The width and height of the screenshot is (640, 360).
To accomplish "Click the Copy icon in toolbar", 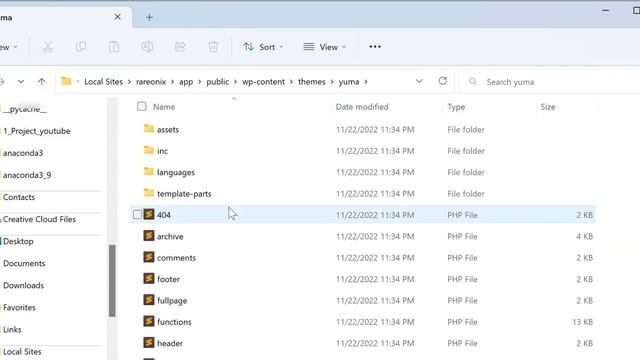I will (x=81, y=47).
